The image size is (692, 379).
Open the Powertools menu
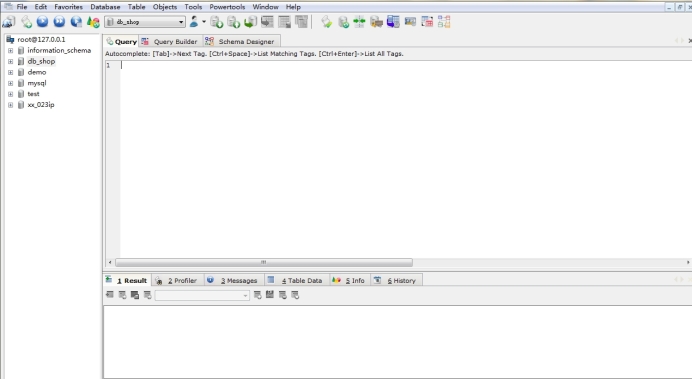tap(227, 7)
